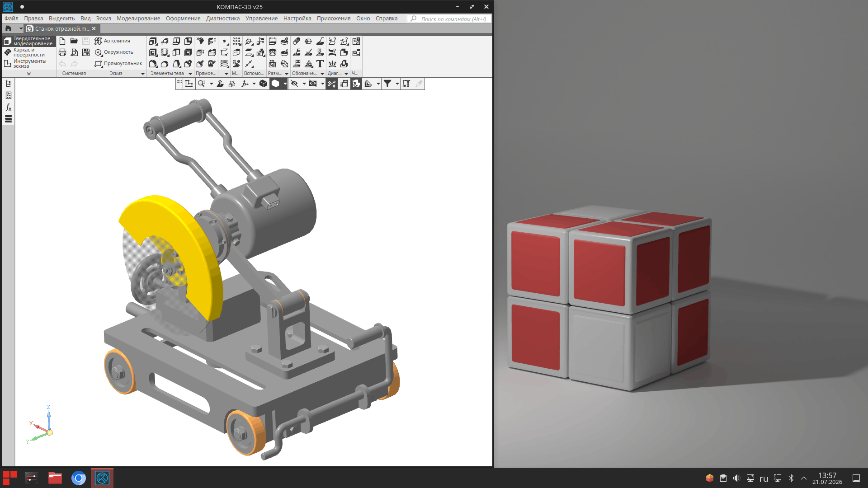This screenshot has height=488, width=868.
Task: Switch to Каркас и поверхности toolset
Action: pyautogui.click(x=29, y=52)
